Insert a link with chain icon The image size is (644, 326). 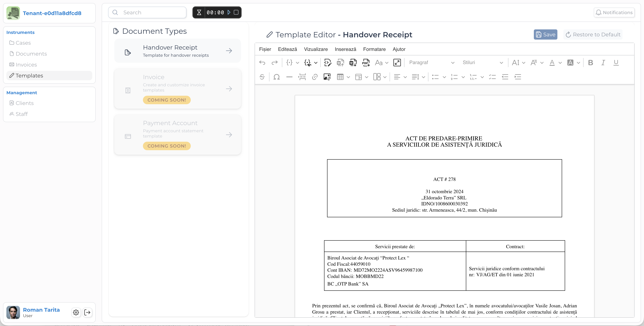click(314, 77)
